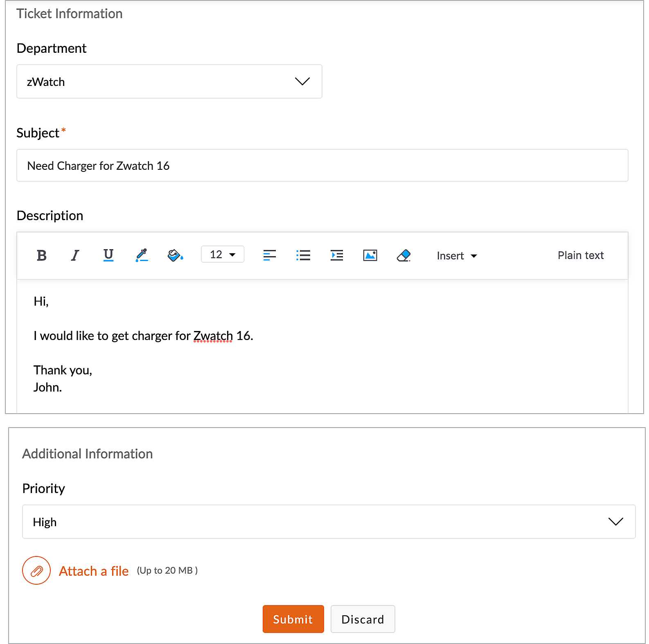
Task: Click the Subject input field
Action: (x=322, y=165)
